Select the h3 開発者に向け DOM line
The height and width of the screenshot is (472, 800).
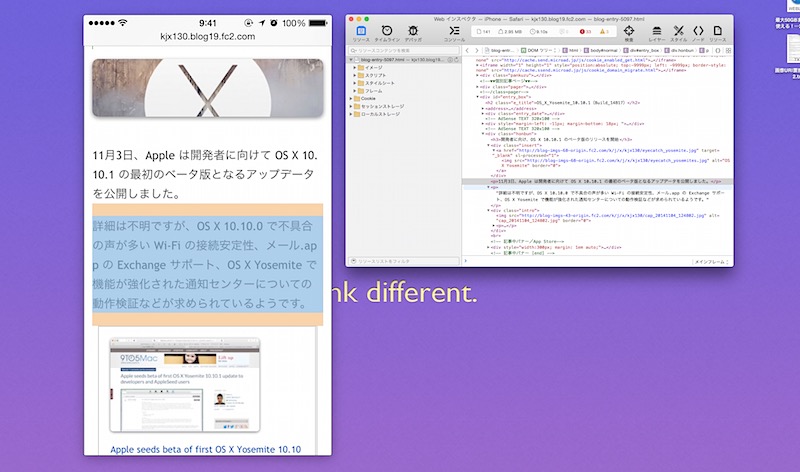pyautogui.click(x=561, y=139)
